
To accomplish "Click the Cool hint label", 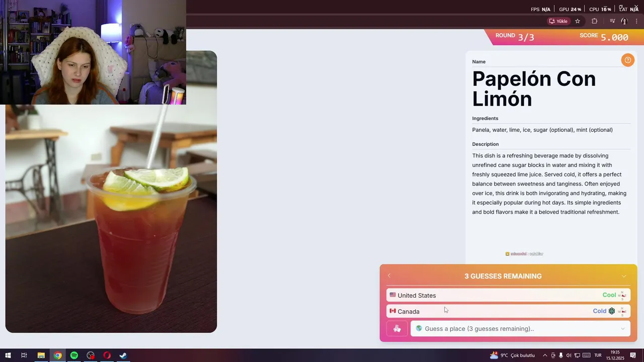I will tap(609, 295).
